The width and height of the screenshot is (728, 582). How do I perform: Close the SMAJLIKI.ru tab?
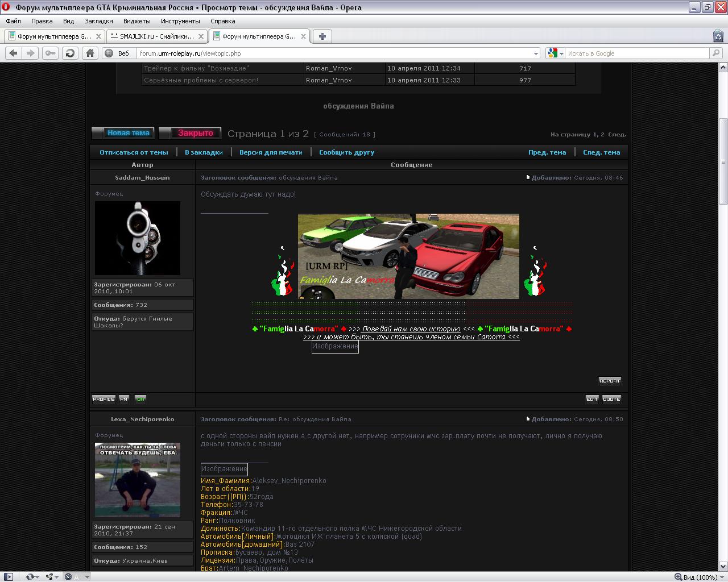(x=200, y=36)
